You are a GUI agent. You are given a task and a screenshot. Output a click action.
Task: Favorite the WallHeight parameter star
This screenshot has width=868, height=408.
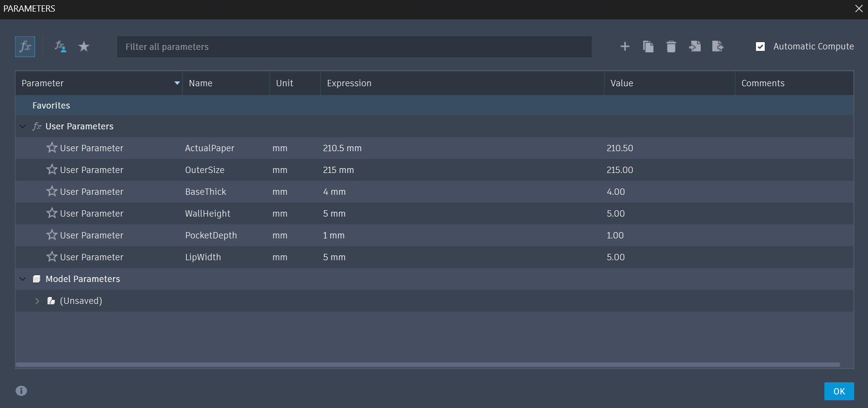[52, 213]
